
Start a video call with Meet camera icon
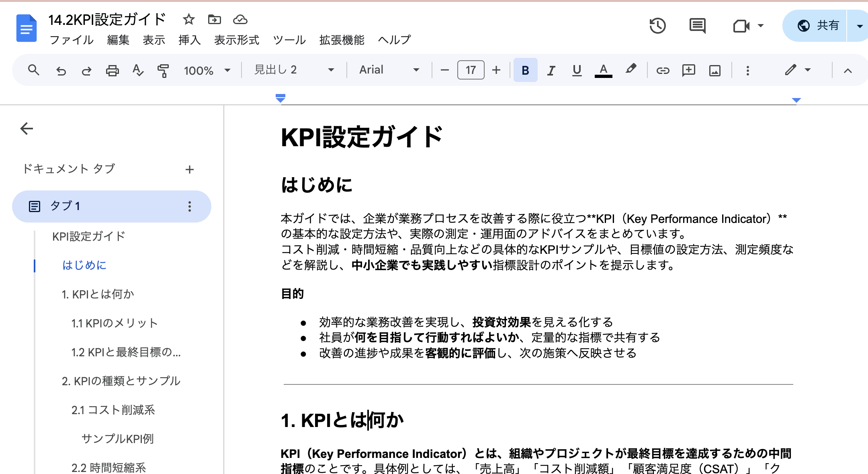[x=741, y=26]
